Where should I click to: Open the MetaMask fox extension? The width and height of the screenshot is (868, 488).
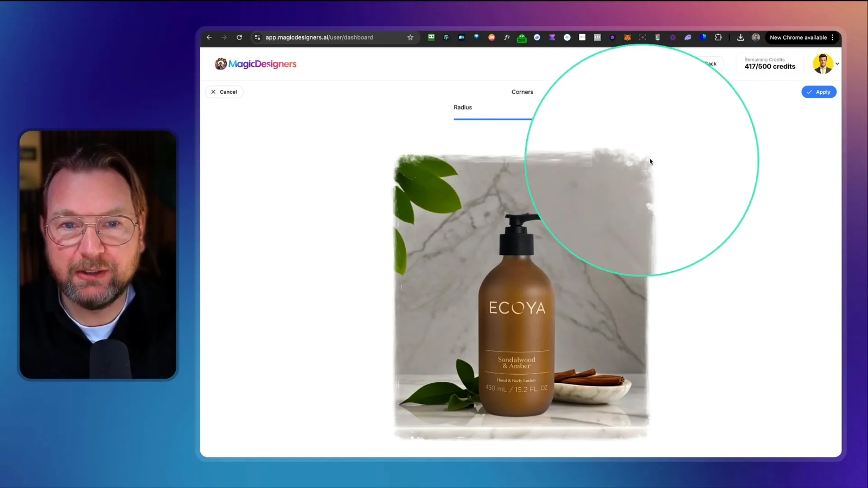coord(628,37)
